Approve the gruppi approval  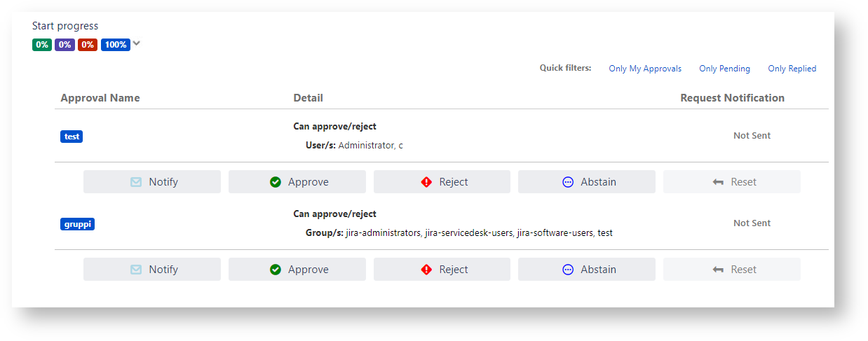pyautogui.click(x=297, y=270)
